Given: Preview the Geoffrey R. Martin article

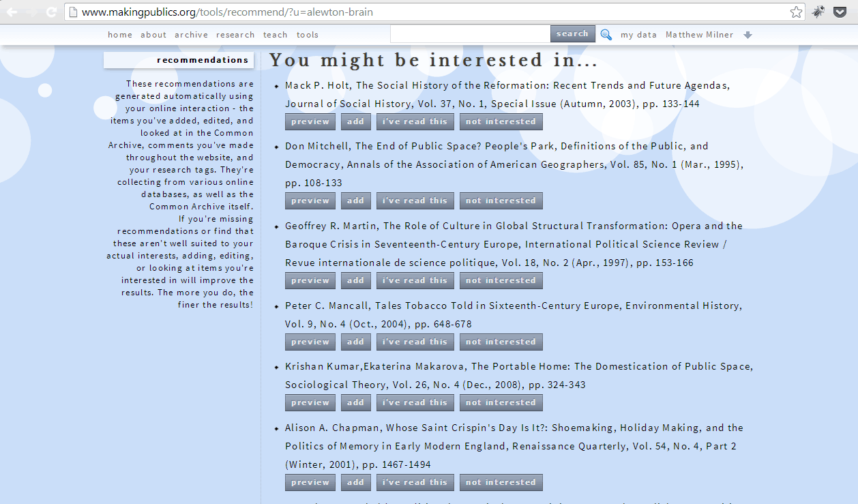Looking at the screenshot, I should pyautogui.click(x=310, y=280).
